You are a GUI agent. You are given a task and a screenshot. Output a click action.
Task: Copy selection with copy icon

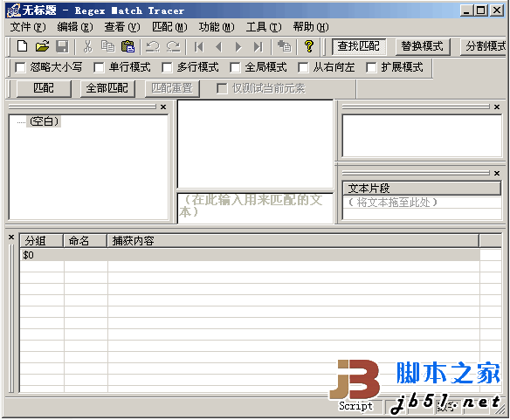click(x=107, y=46)
